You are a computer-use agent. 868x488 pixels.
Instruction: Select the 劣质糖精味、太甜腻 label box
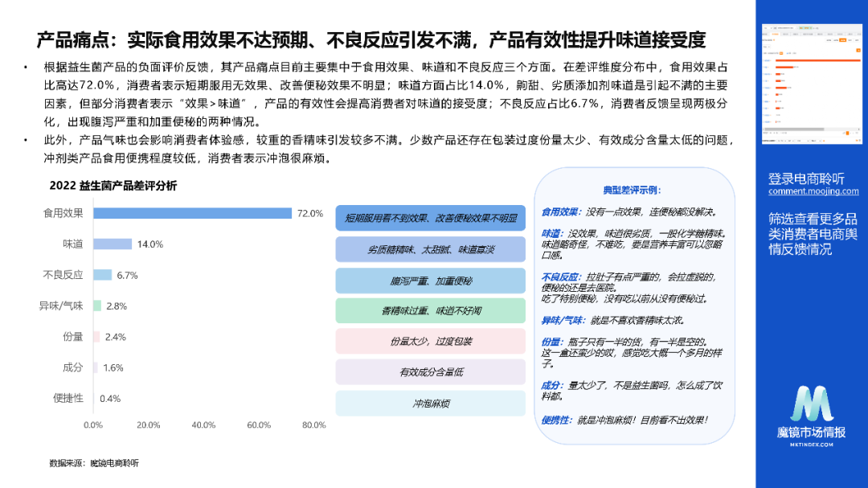click(430, 249)
